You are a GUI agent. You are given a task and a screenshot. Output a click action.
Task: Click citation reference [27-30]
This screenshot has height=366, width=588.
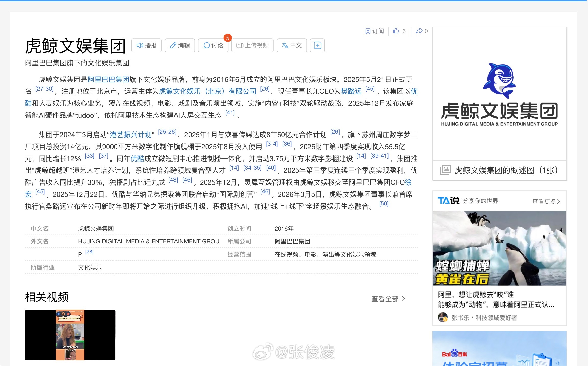44,89
